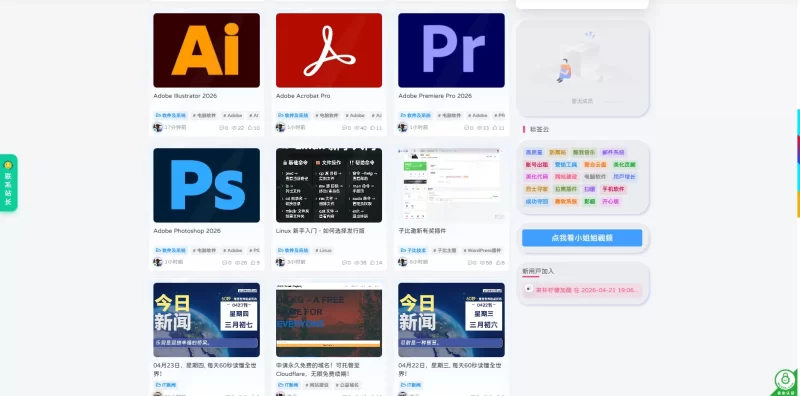This screenshot has height=396, width=800.
Task: Open the Adobe Illustrator 2026 thumbnail
Action: tap(206, 51)
